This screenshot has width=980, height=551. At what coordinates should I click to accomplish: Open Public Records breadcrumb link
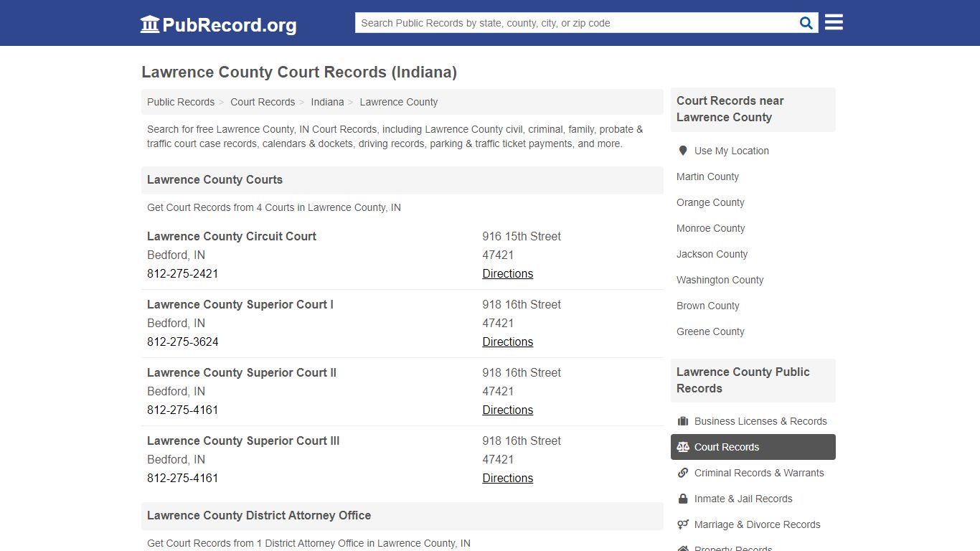[x=181, y=102]
